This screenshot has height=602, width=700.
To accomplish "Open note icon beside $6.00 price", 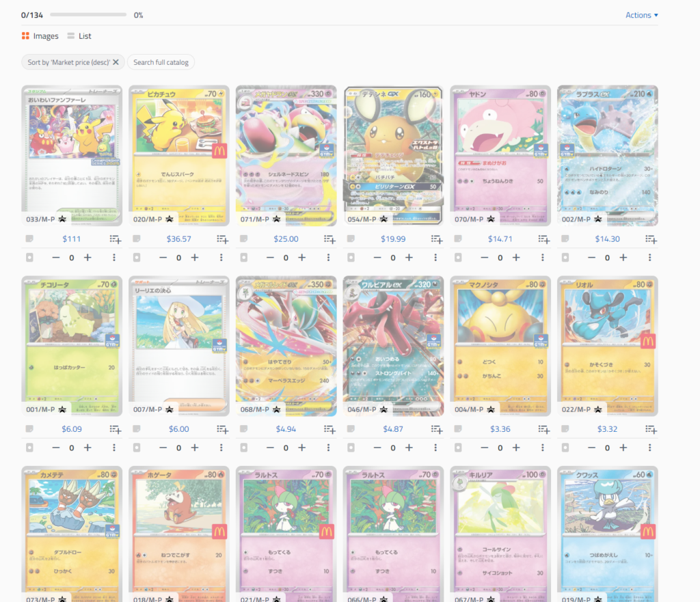I will click(137, 429).
